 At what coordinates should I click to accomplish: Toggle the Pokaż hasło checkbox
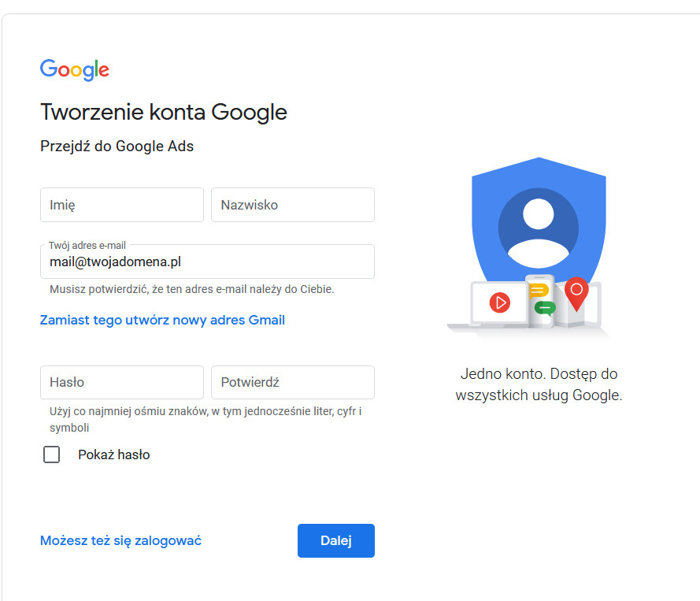click(51, 454)
